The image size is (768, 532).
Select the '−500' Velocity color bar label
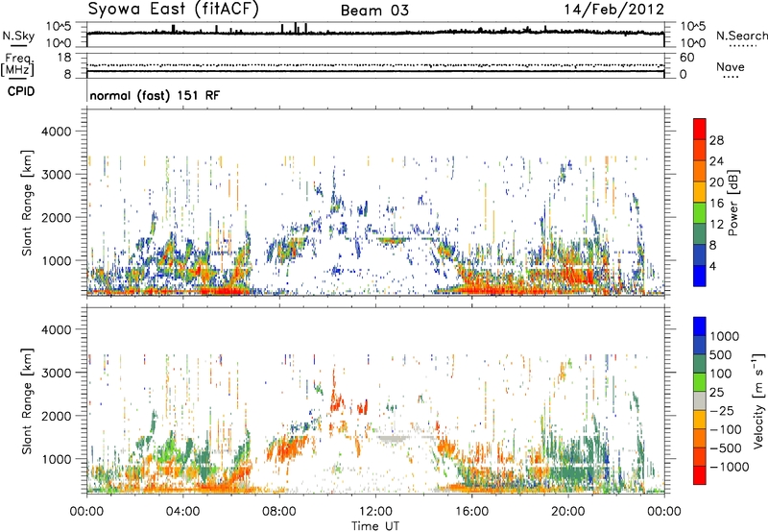[726, 448]
